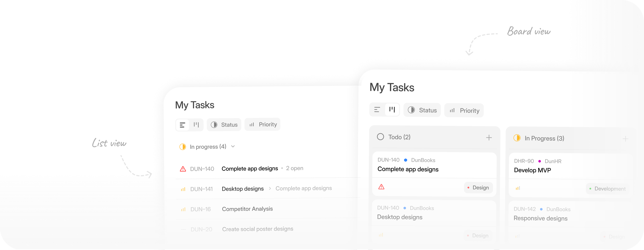
Task: Click priority bars icon next to DUN-141
Action: click(183, 189)
